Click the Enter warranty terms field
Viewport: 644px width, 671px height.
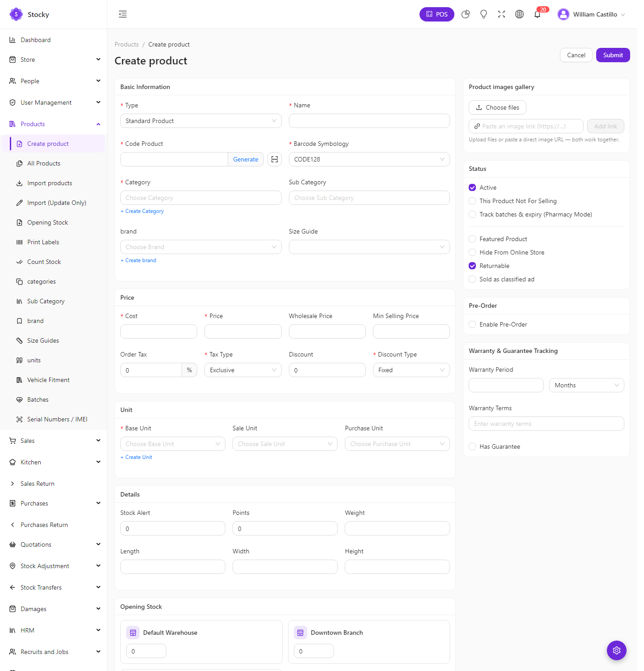pos(547,424)
